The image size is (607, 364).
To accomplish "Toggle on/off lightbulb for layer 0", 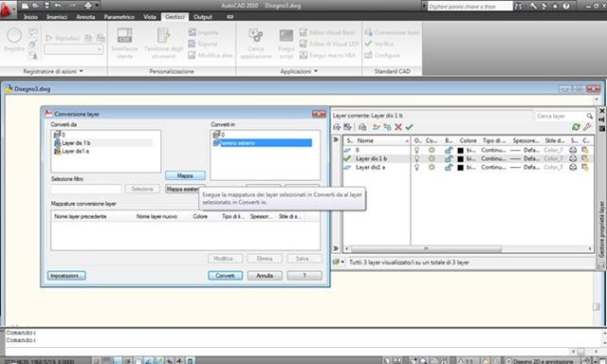I will click(417, 150).
